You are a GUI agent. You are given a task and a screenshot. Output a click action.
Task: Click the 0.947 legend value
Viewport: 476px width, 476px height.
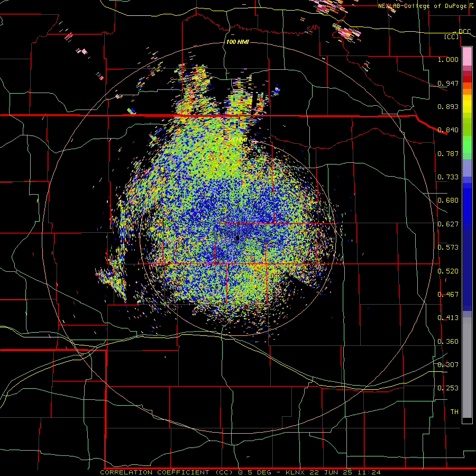[x=448, y=83]
